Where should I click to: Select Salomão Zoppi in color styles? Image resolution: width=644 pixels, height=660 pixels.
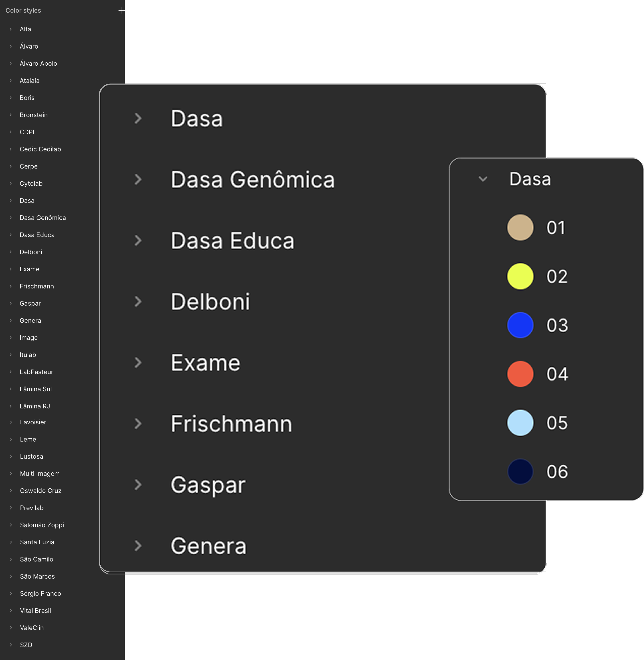point(42,525)
